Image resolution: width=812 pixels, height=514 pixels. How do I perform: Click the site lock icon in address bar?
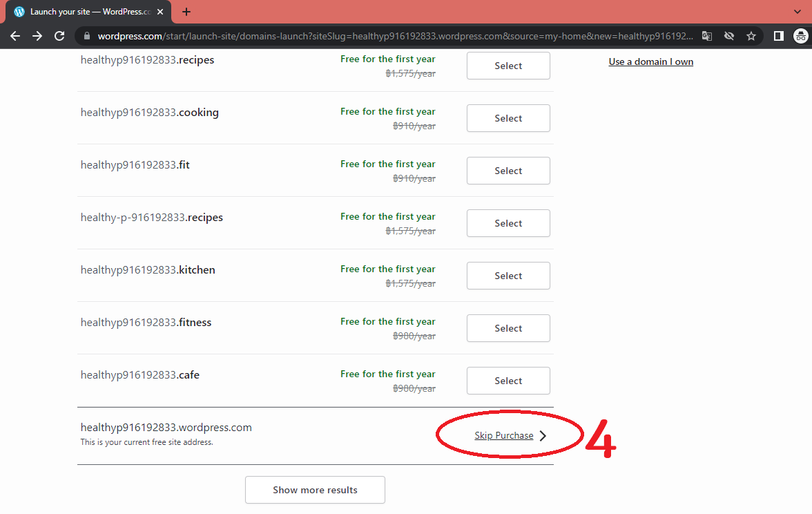tap(86, 36)
